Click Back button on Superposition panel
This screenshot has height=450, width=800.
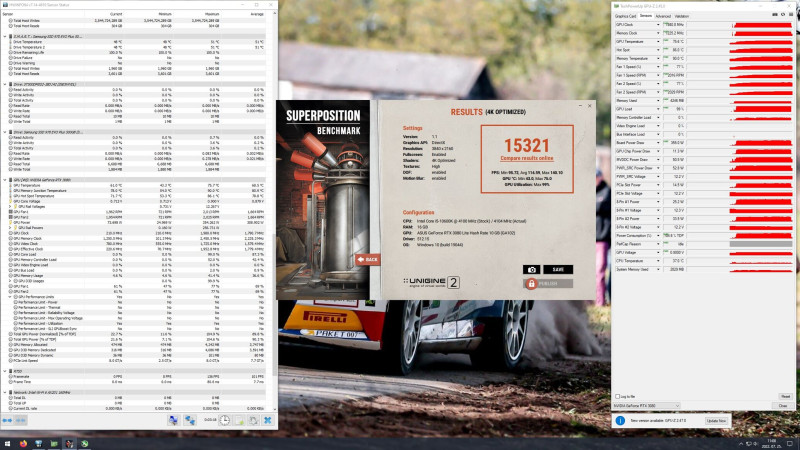coord(367,260)
